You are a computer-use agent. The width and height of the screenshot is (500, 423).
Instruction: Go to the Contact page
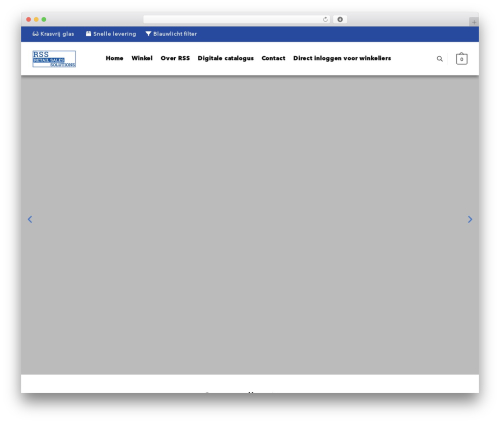click(273, 58)
